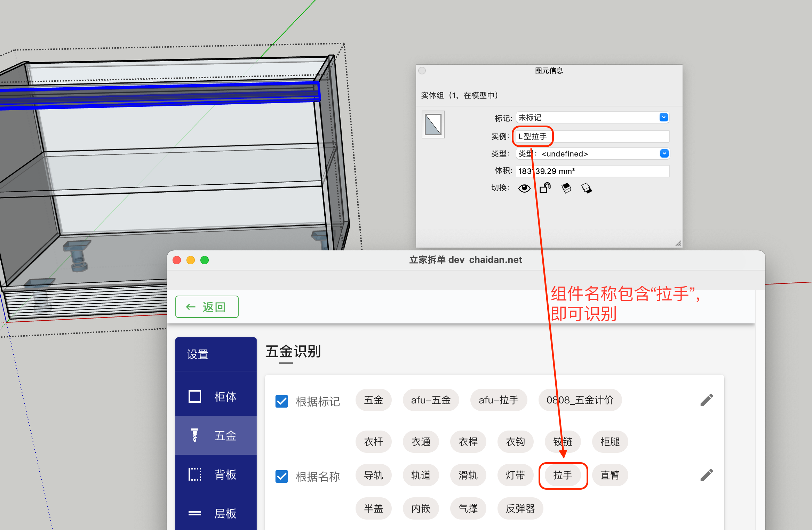Click the afu-拉手 tag chip
Screen dimensions: 812x530
(499, 400)
